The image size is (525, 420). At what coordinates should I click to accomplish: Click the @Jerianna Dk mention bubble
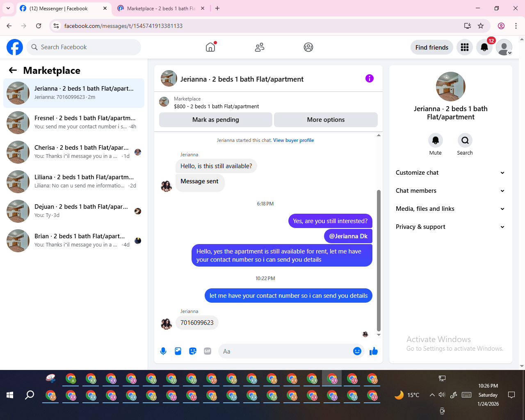(348, 236)
